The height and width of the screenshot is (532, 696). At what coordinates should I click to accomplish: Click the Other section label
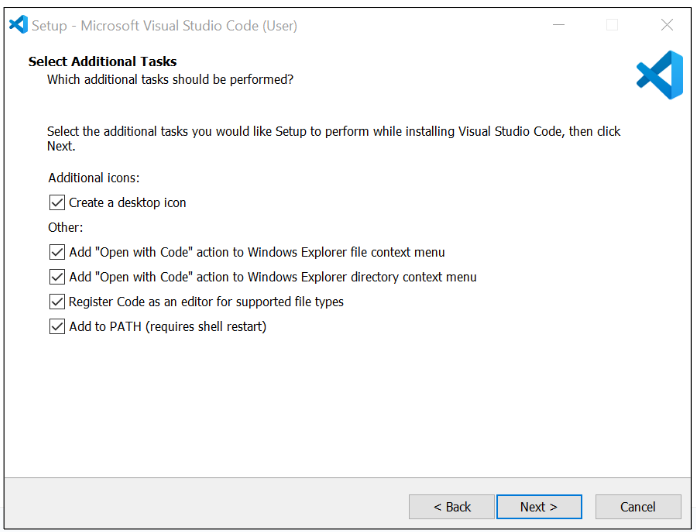(x=66, y=228)
